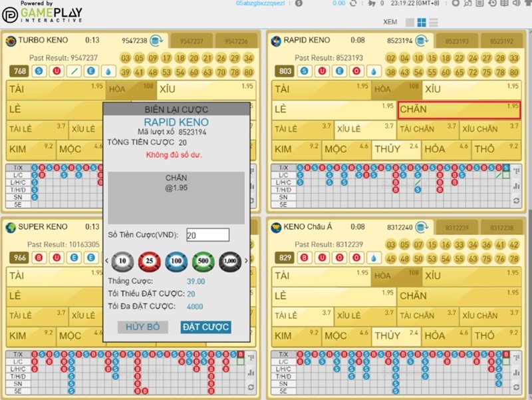Viewport: 532px width, 400px height.
Task: Switch to single-panel view
Action: click(410, 23)
